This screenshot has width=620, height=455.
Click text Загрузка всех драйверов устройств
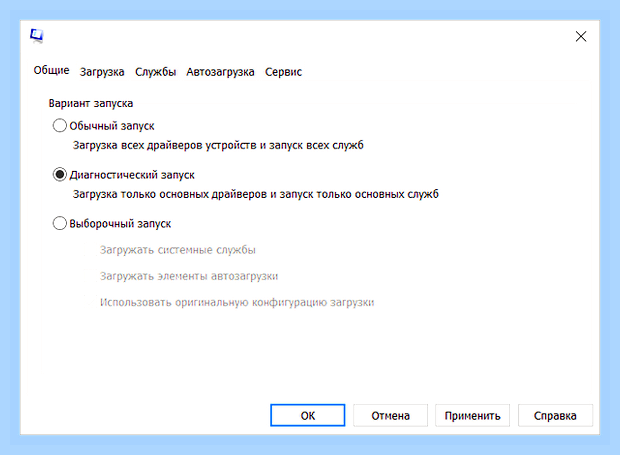[164, 145]
